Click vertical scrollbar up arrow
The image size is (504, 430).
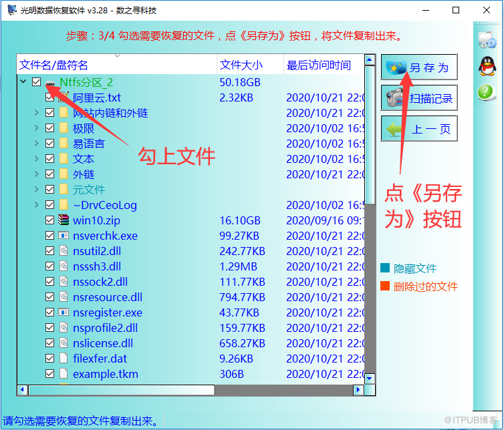pos(370,59)
